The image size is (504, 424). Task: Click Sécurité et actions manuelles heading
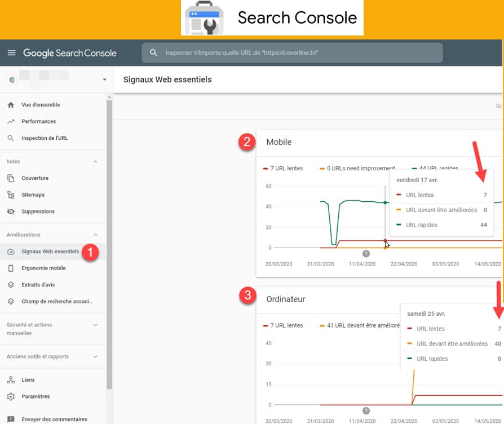[x=29, y=329]
